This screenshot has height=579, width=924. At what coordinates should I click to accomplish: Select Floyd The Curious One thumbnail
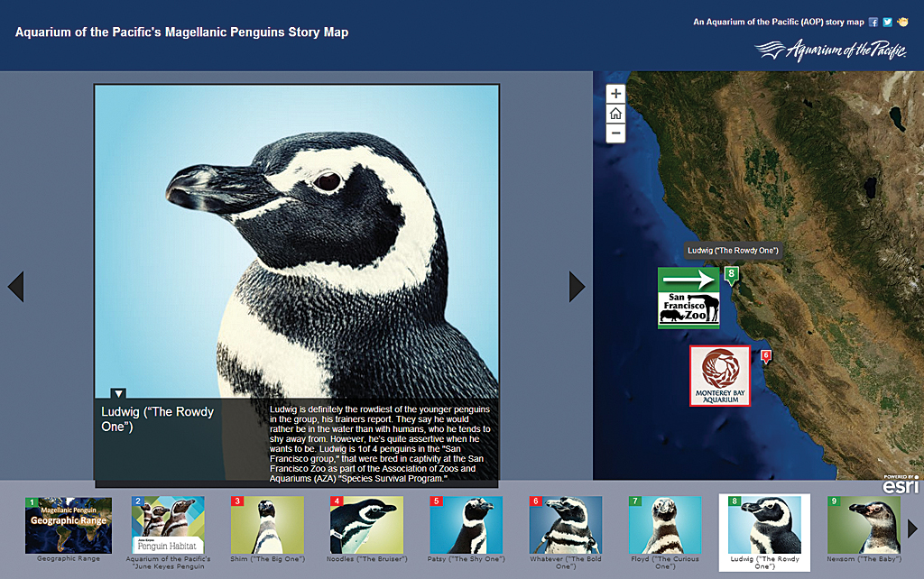tap(665, 525)
